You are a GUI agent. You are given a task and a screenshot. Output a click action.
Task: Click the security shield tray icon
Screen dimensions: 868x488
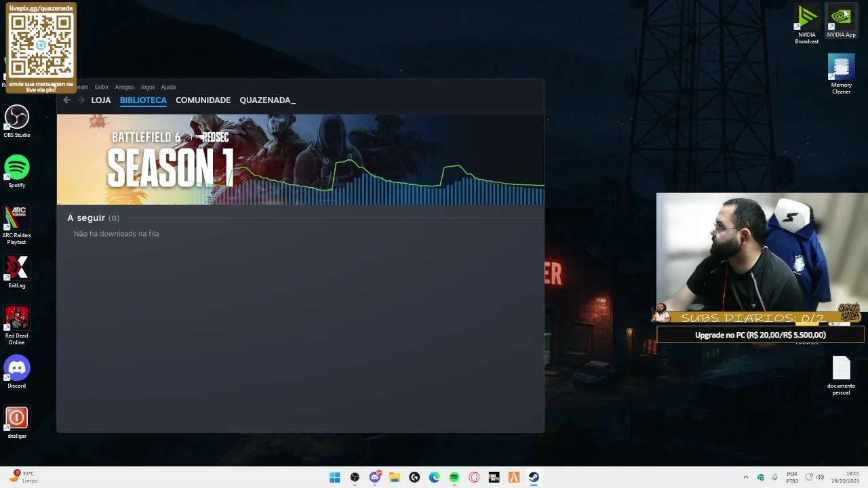point(761,477)
